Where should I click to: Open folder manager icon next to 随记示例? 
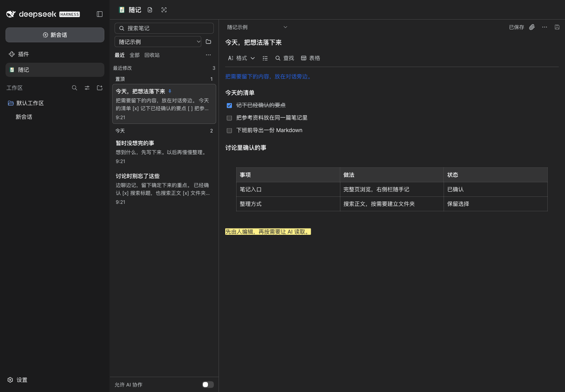coord(208,42)
